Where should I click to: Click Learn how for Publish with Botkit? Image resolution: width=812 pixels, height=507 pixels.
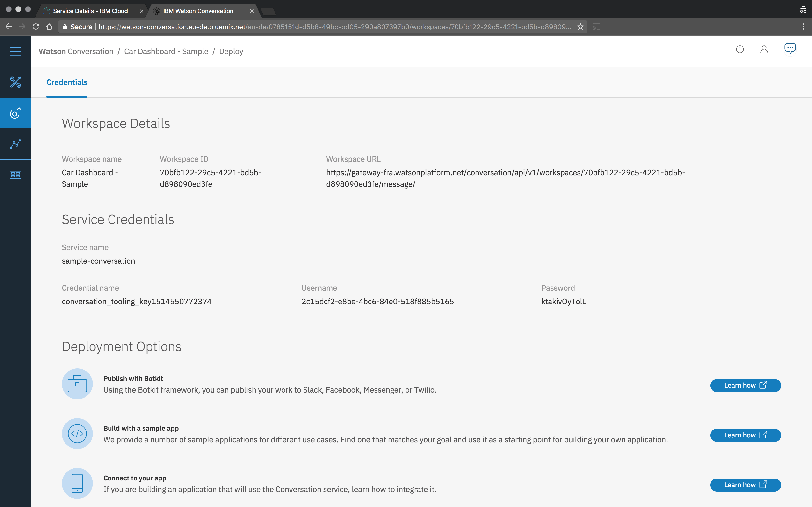point(745,385)
